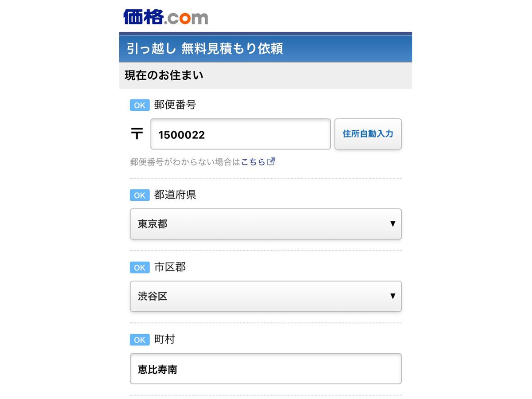The height and width of the screenshot is (399, 532).
Task: Click the OK badge next to 市区郡
Action: click(140, 267)
